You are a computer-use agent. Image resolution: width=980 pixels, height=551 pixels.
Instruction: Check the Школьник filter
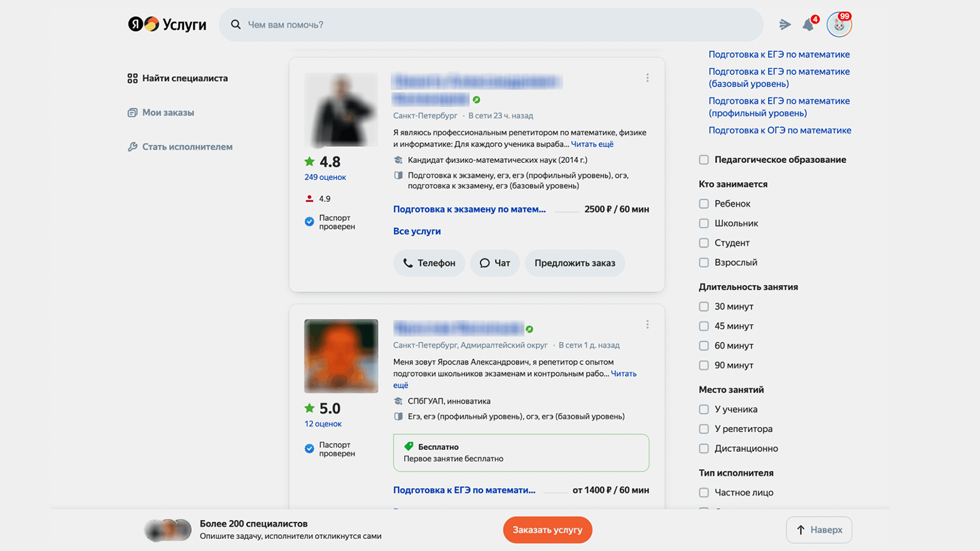coord(704,223)
